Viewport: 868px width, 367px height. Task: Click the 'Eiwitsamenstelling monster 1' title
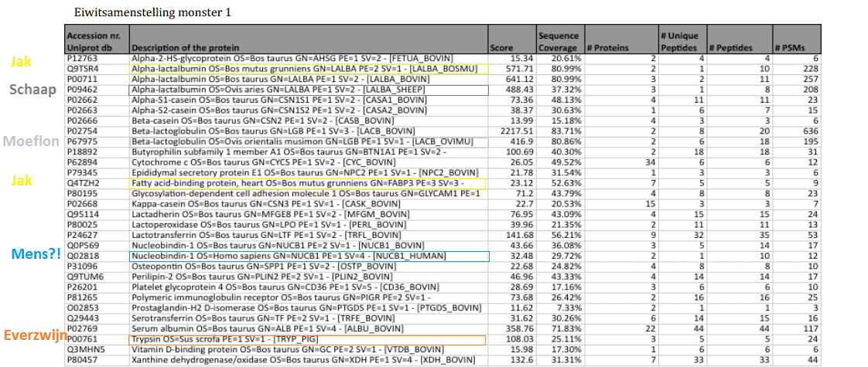tap(152, 13)
